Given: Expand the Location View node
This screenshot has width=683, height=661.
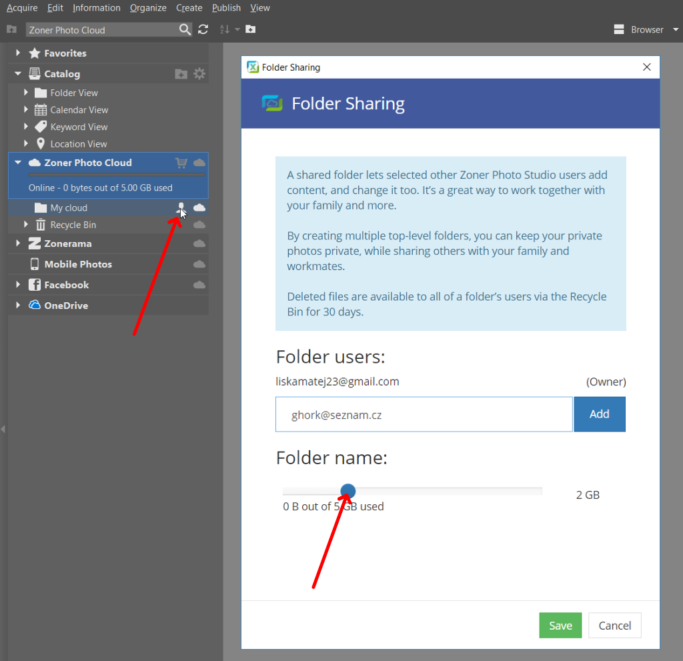Looking at the screenshot, I should [x=26, y=143].
